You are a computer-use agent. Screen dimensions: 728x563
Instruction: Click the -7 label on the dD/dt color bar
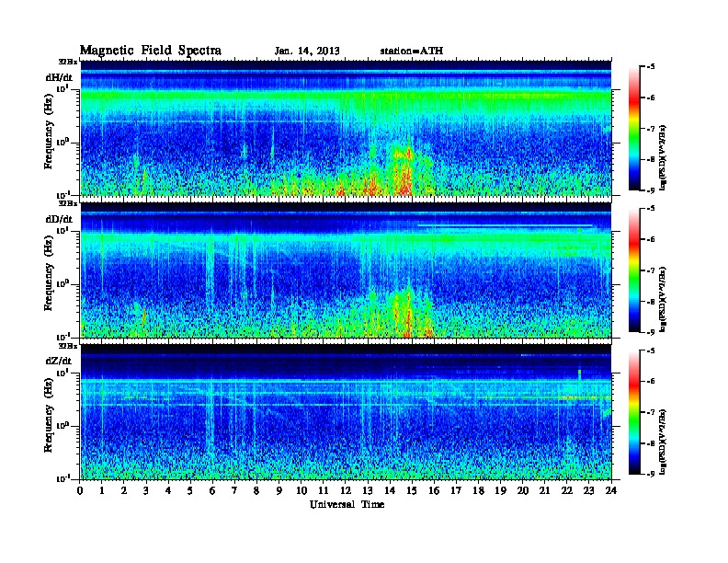pyautogui.click(x=651, y=270)
